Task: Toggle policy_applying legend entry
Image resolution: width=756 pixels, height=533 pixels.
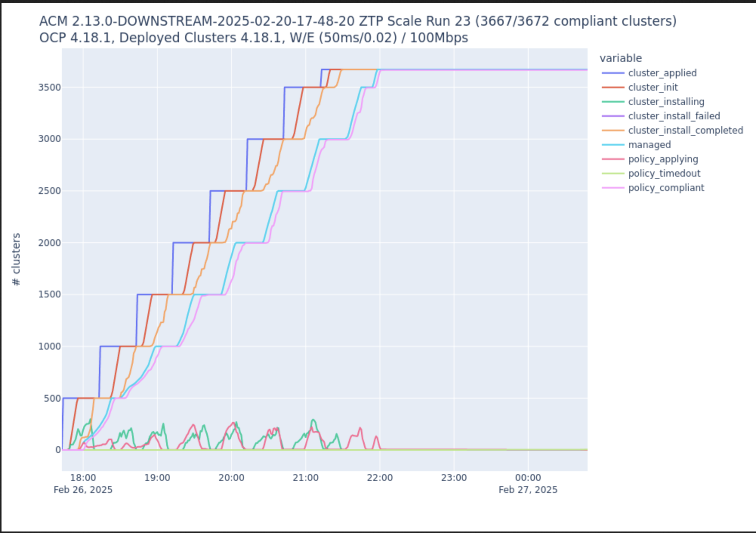Action: pos(663,159)
